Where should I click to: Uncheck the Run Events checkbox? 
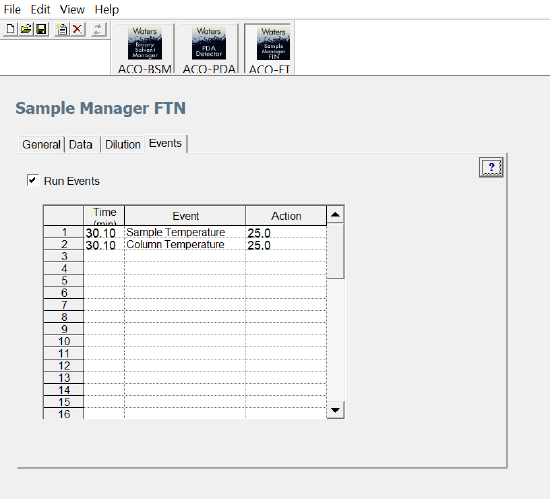(33, 180)
